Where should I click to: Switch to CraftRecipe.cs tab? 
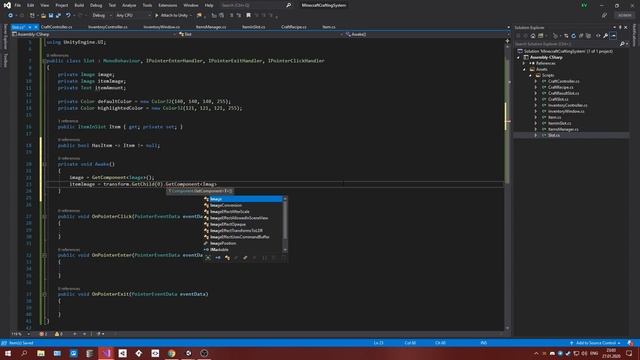tap(294, 27)
